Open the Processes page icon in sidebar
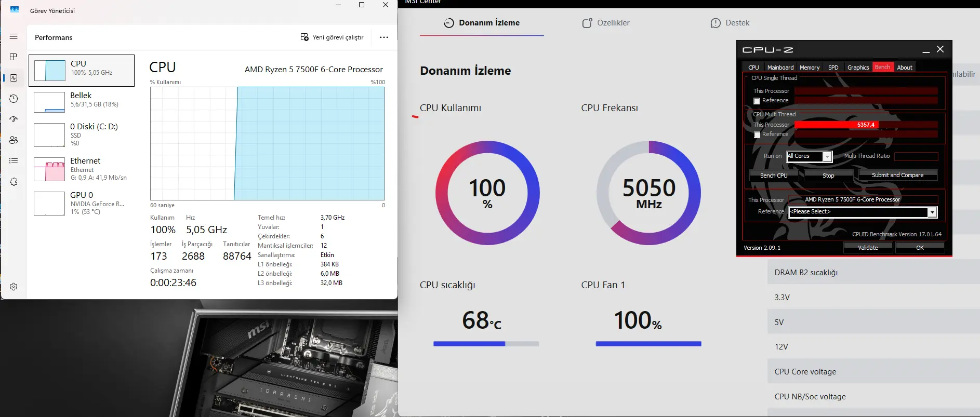This screenshot has width=980, height=417. click(x=14, y=57)
